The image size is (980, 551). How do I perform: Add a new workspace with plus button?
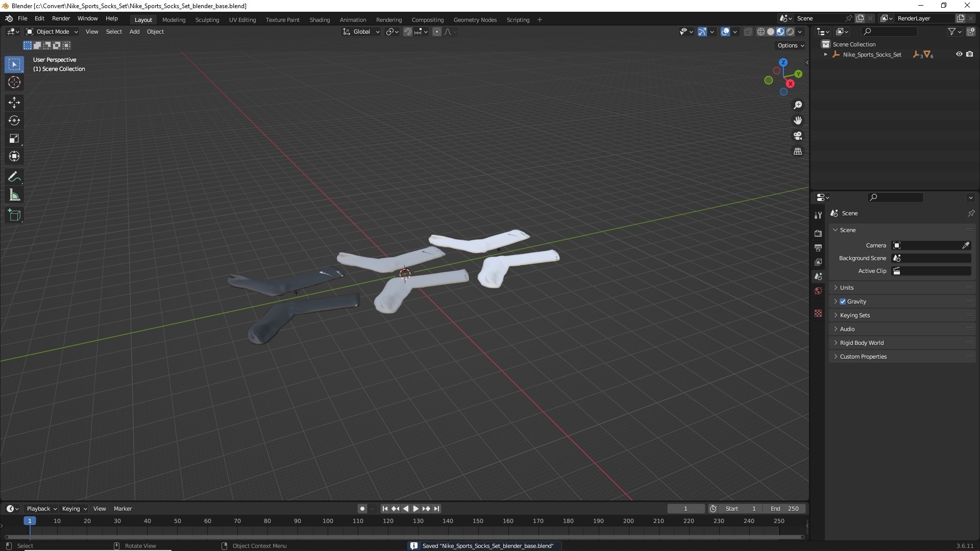coord(540,20)
